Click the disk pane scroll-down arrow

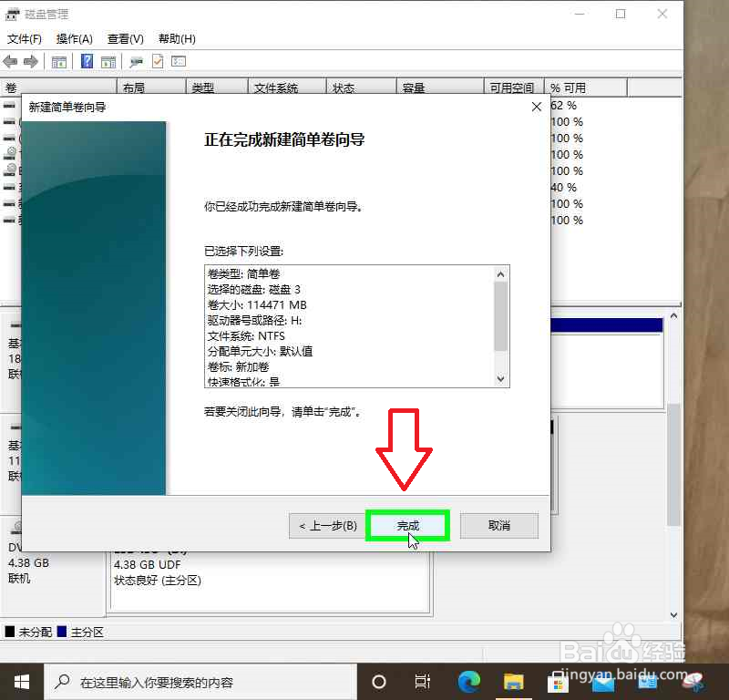point(673,615)
